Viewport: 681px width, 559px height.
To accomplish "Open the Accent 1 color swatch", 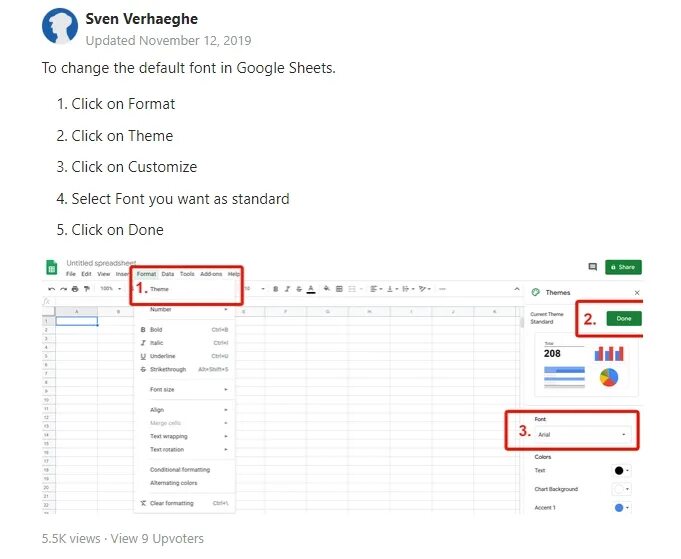I will pyautogui.click(x=621, y=508).
